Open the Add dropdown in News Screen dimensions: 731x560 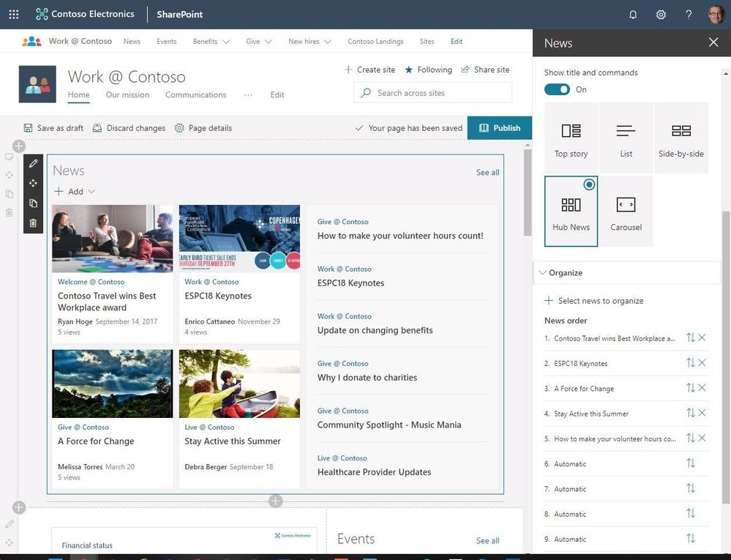point(75,192)
